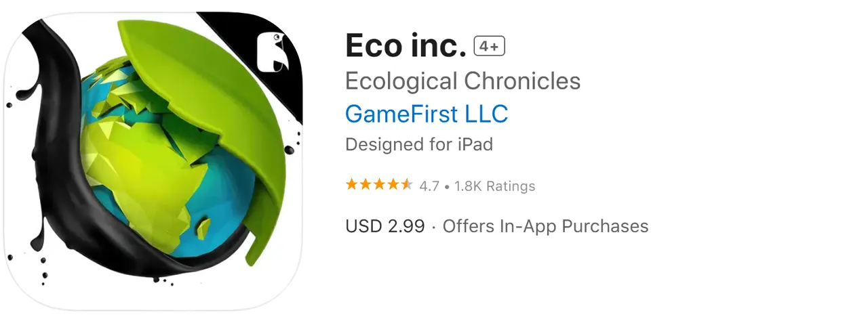Screen dimensions: 868x323
Task: Click the fourth orange rating star
Action: coord(393,185)
